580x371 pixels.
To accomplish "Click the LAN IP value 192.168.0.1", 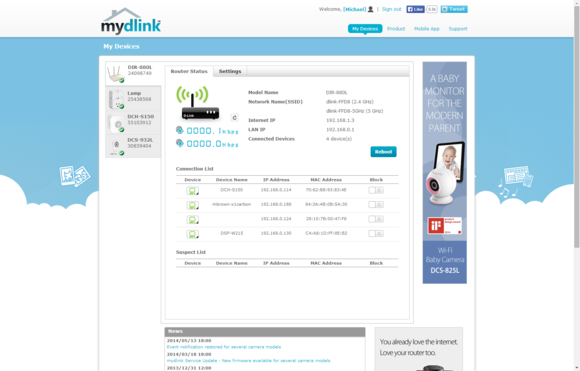I will coord(340,129).
